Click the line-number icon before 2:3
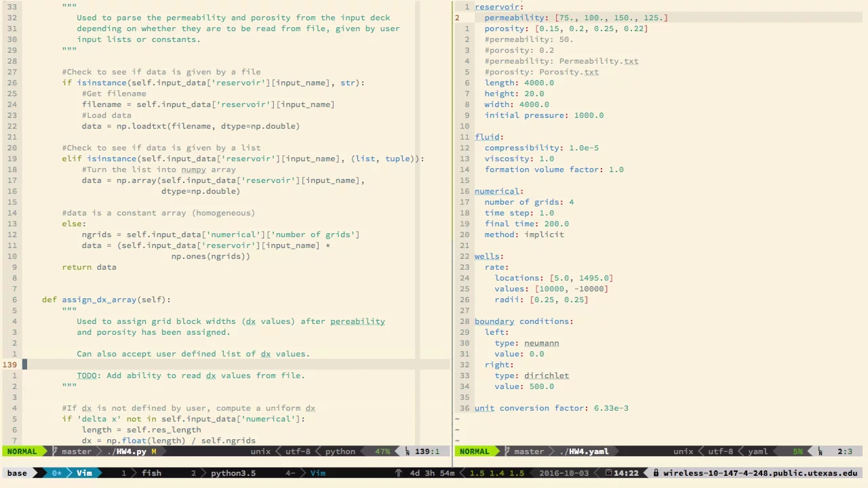This screenshot has height=488, width=868. point(820,451)
